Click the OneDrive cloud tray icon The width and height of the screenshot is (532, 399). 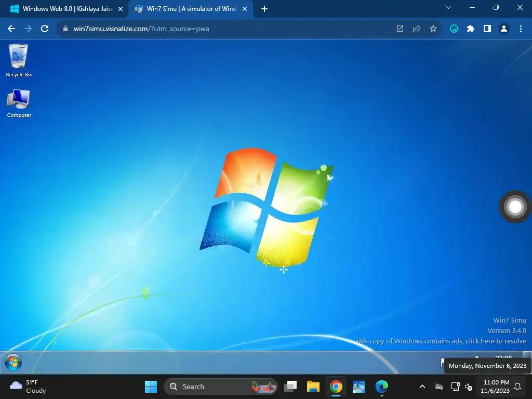[439, 387]
